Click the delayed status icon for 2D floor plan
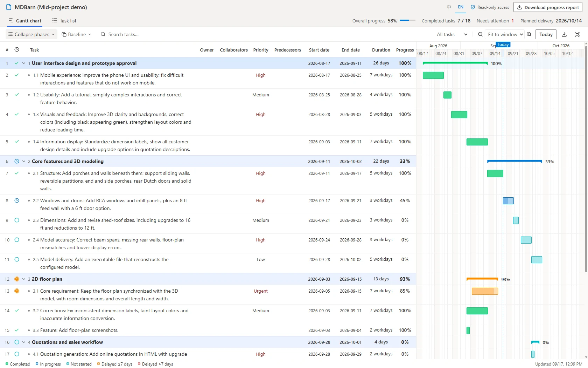This screenshot has width=588, height=368. click(17, 279)
